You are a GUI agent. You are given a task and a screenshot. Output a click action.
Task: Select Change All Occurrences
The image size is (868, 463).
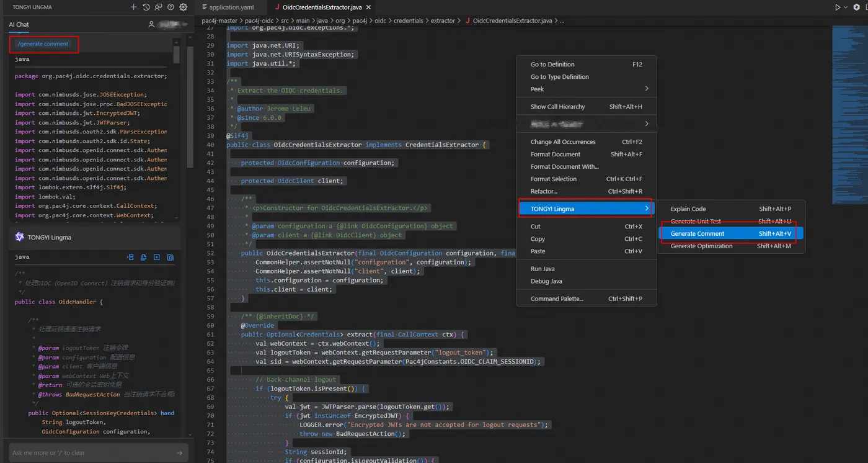coord(587,142)
